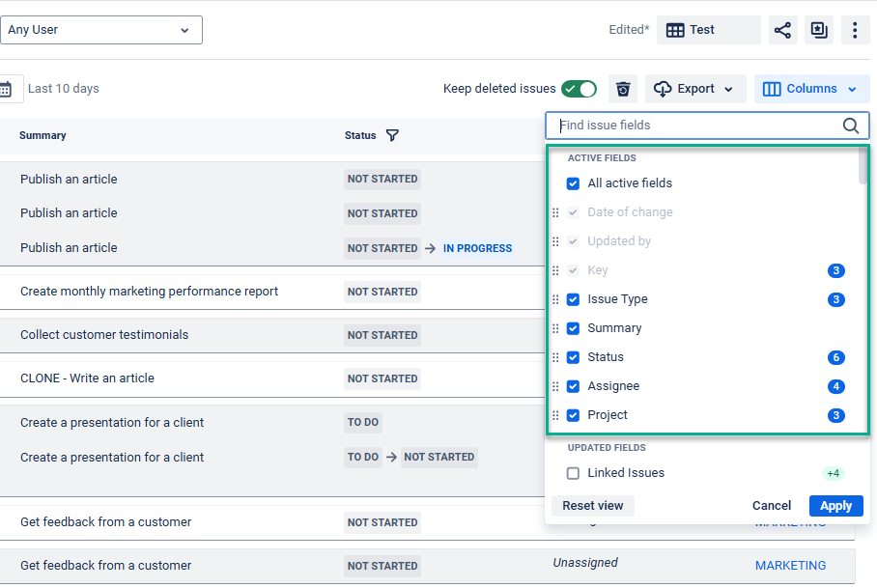Viewport: 877px width, 588px height.
Task: Uncheck the All active fields checkbox
Action: point(573,183)
